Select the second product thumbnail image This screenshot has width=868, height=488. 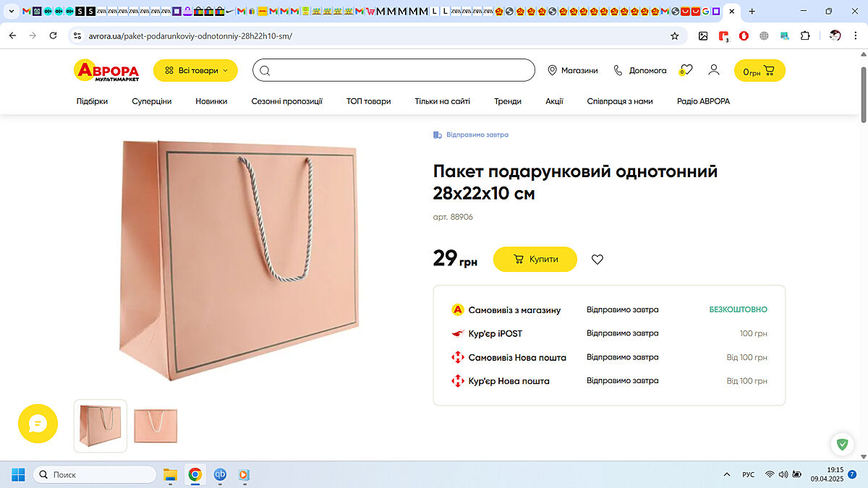156,426
